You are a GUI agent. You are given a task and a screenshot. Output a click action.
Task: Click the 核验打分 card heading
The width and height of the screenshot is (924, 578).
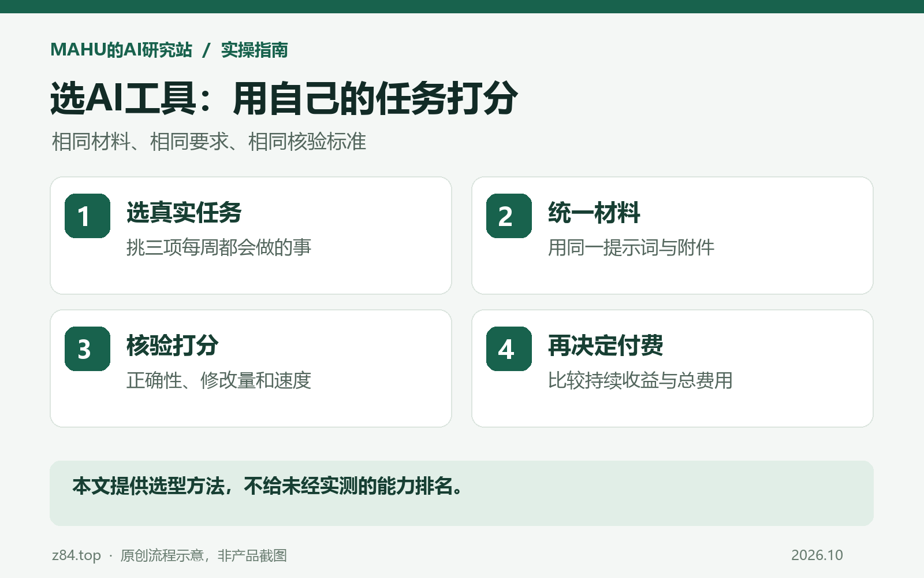pos(172,346)
